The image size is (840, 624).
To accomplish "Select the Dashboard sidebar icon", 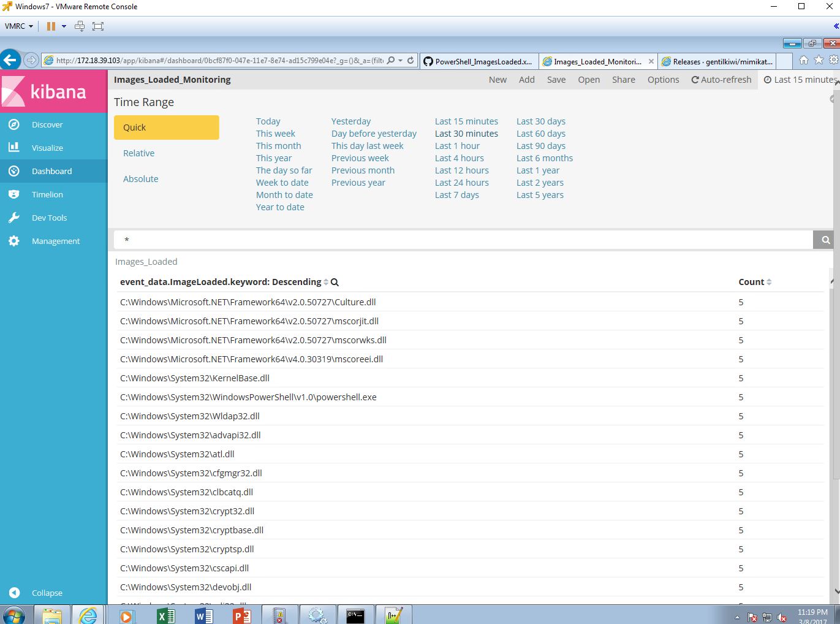I will click(14, 171).
